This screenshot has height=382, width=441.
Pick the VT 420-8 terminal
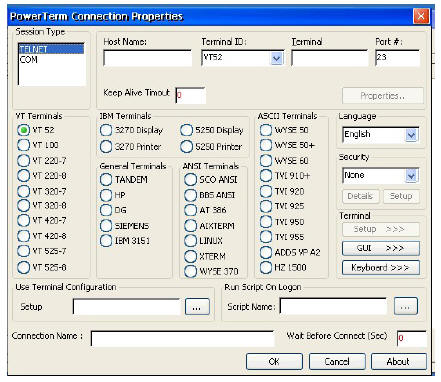tap(23, 236)
